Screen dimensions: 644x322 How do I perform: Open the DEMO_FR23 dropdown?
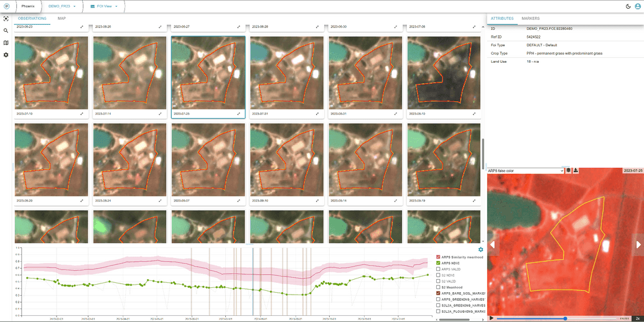pyautogui.click(x=62, y=6)
